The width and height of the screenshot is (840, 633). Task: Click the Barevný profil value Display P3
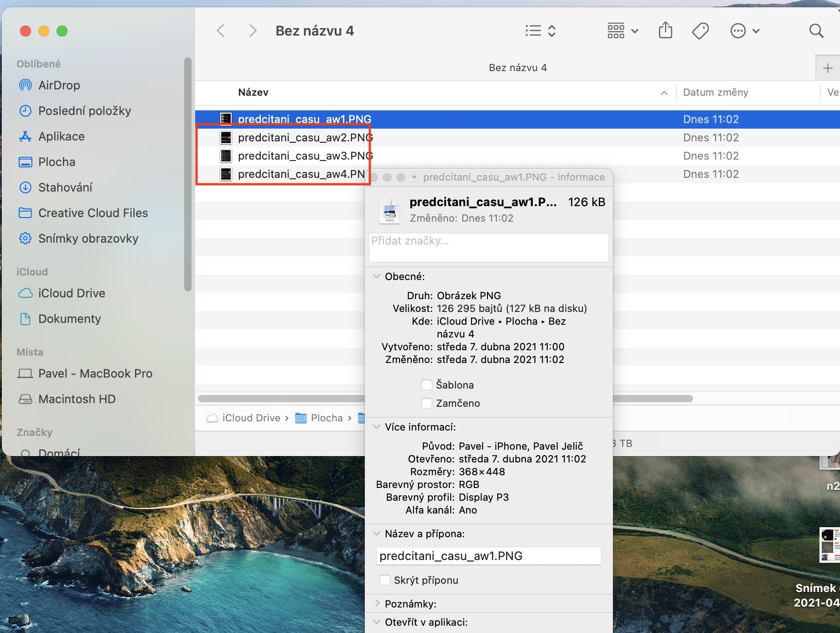pyautogui.click(x=484, y=497)
